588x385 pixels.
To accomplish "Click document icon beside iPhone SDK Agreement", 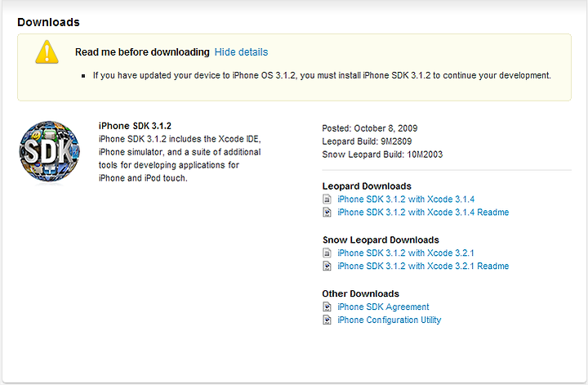I will coord(327,307).
